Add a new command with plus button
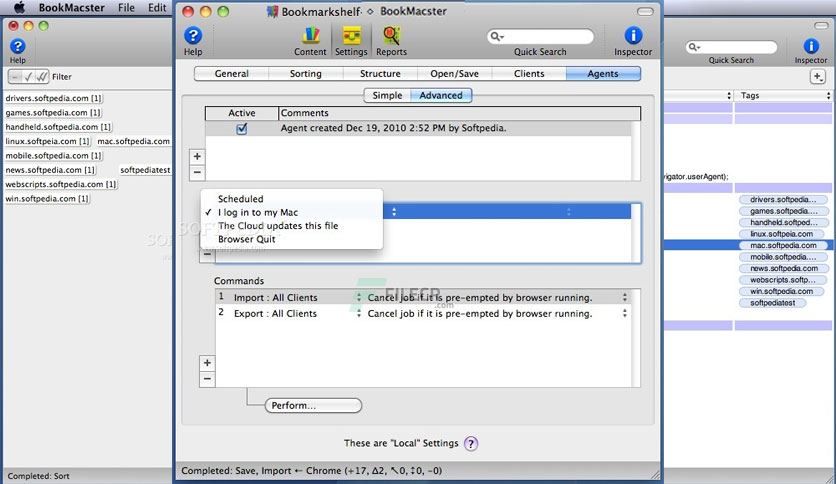 pos(207,363)
